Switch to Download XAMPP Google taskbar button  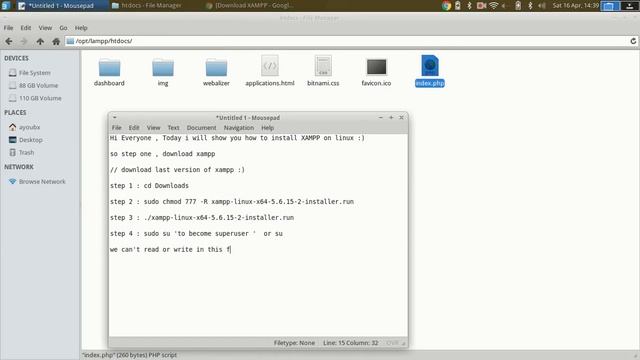[250, 5]
